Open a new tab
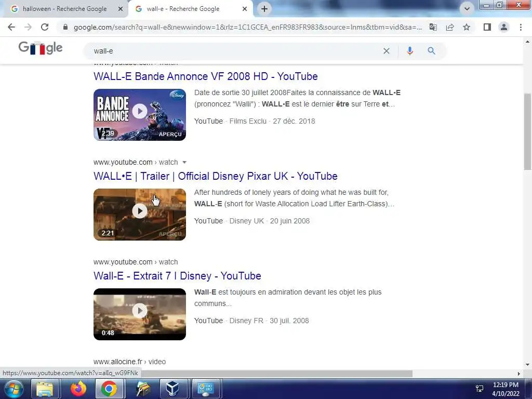This screenshot has height=399, width=532. [264, 9]
